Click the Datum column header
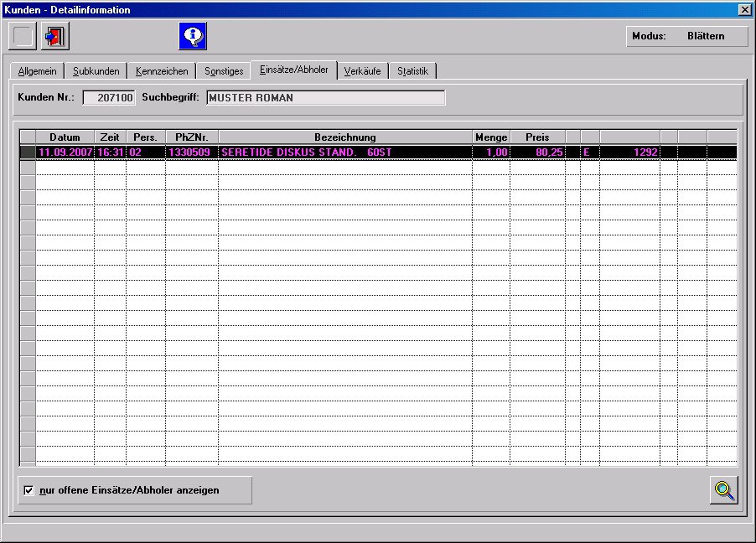756x543 pixels. 65,137
